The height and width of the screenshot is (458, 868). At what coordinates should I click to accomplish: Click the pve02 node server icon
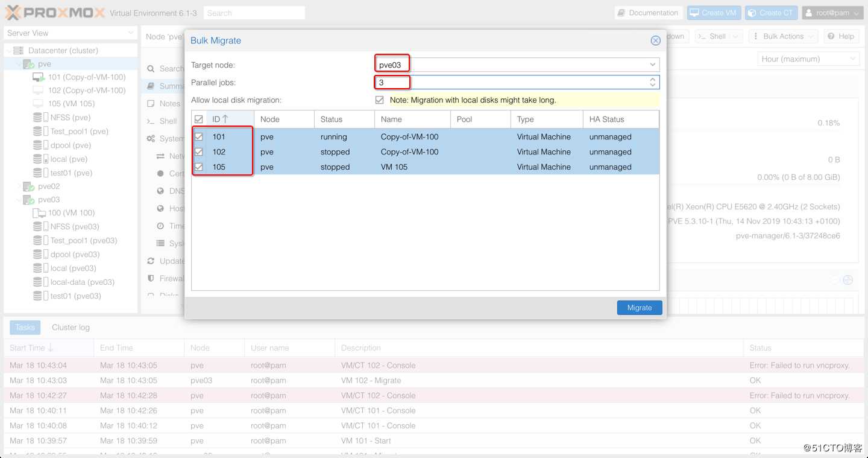(x=28, y=186)
